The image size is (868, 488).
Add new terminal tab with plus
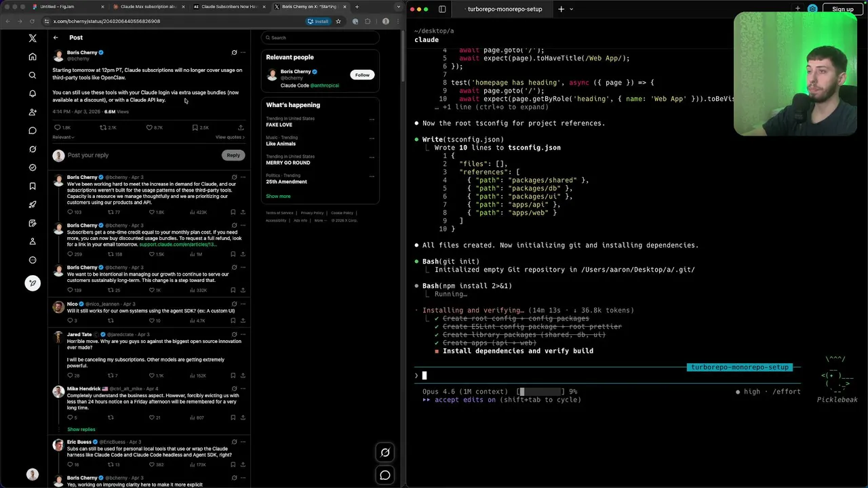561,9
